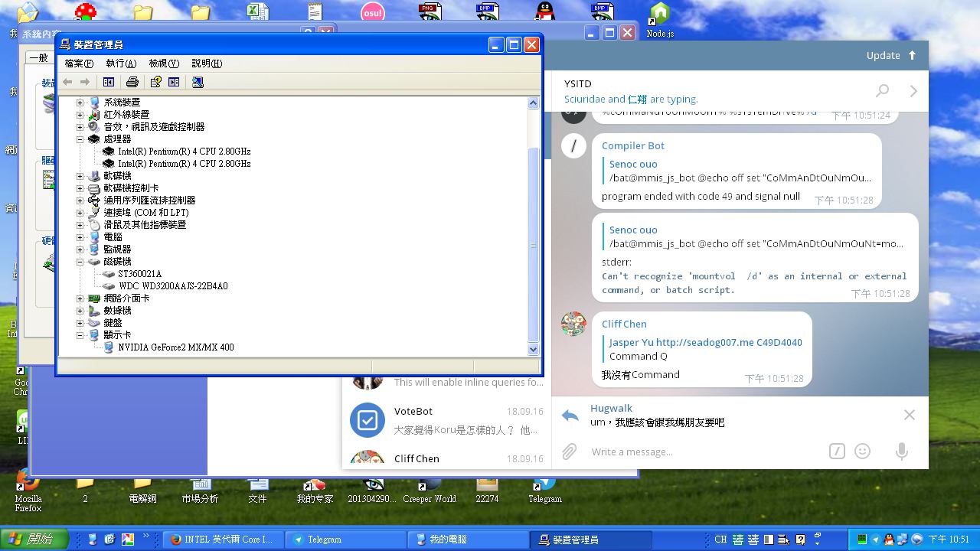Select the osu! desktop icon

pyautogui.click(x=373, y=13)
